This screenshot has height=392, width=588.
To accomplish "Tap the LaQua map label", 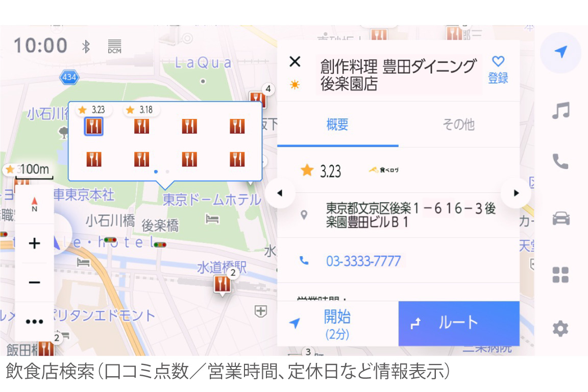I will point(203,63).
